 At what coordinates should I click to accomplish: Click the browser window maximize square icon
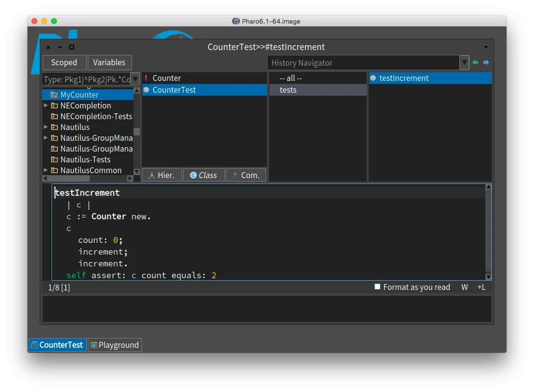[x=72, y=47]
